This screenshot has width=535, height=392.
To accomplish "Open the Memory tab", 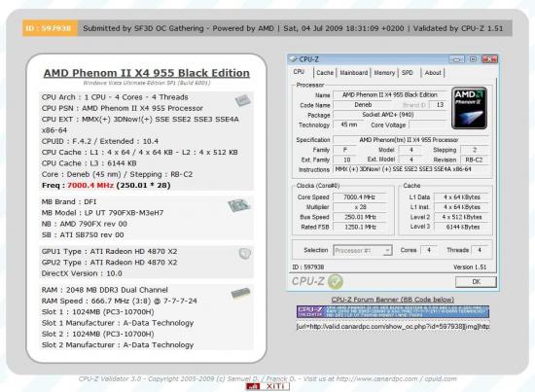I will (x=384, y=73).
